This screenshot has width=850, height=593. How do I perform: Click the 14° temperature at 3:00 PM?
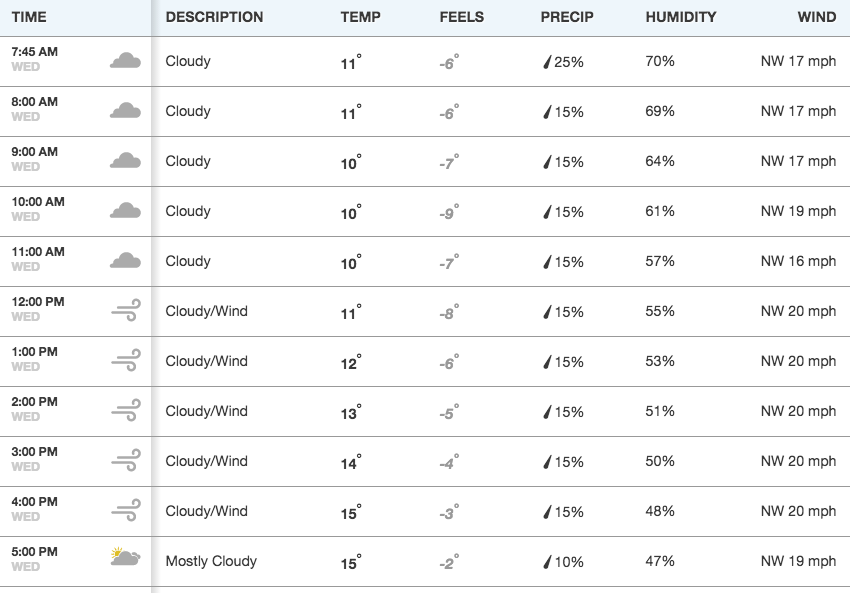[x=351, y=462]
